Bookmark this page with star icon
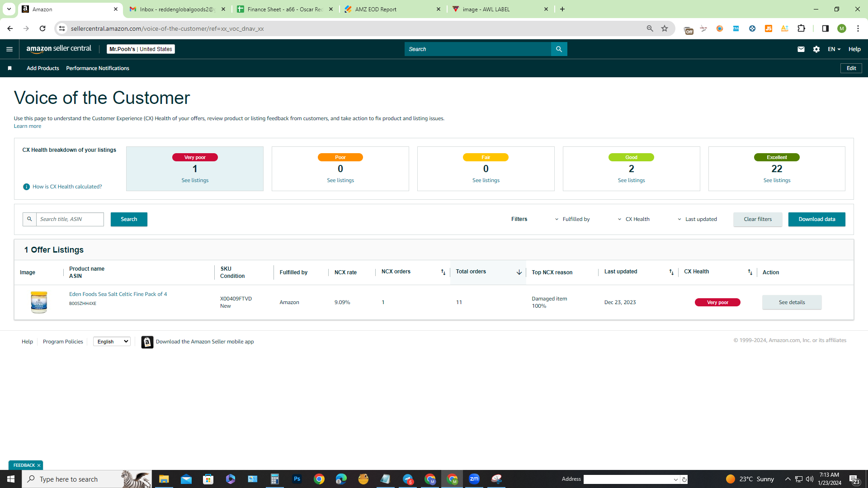The width and height of the screenshot is (868, 488). [x=665, y=28]
